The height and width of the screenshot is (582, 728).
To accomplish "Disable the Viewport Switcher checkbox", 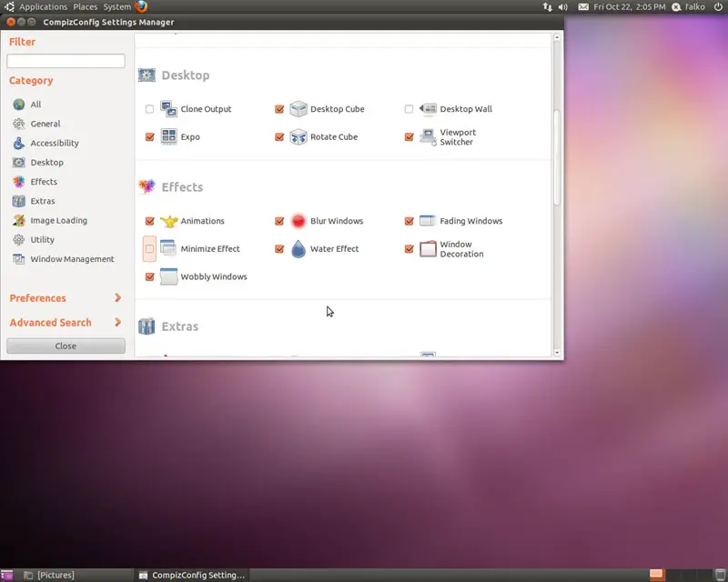I will coord(409,137).
